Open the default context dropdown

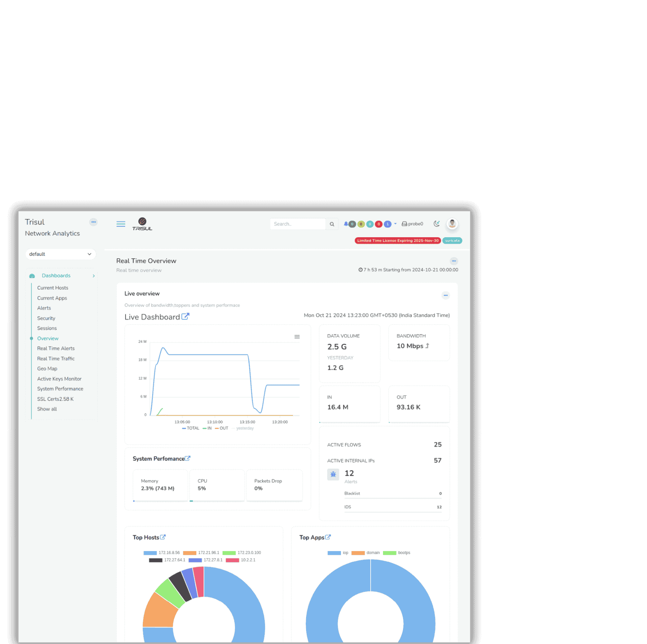pyautogui.click(x=60, y=254)
